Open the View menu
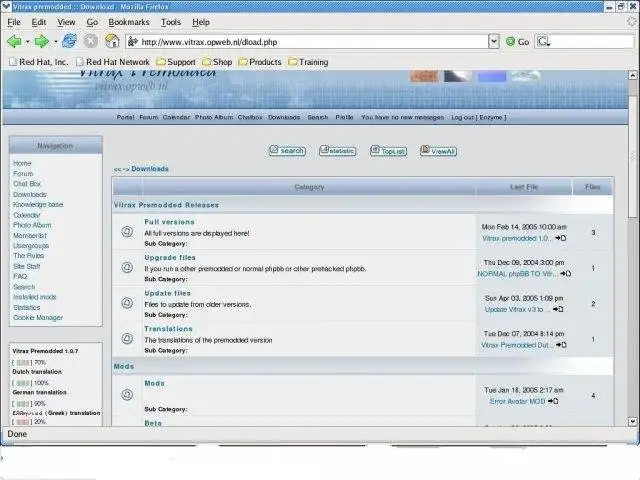 (66, 22)
